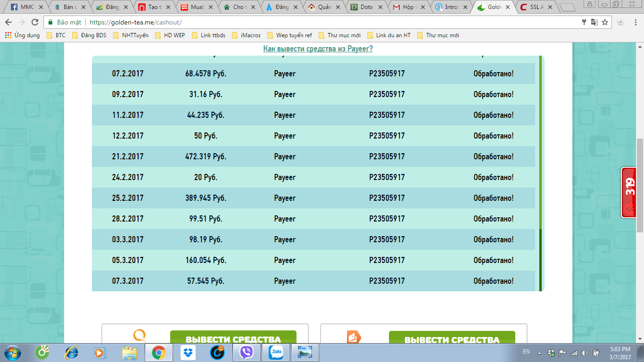This screenshot has width=644, height=362.
Task: Switch to the Facebook MMO tab
Action: click(x=26, y=7)
